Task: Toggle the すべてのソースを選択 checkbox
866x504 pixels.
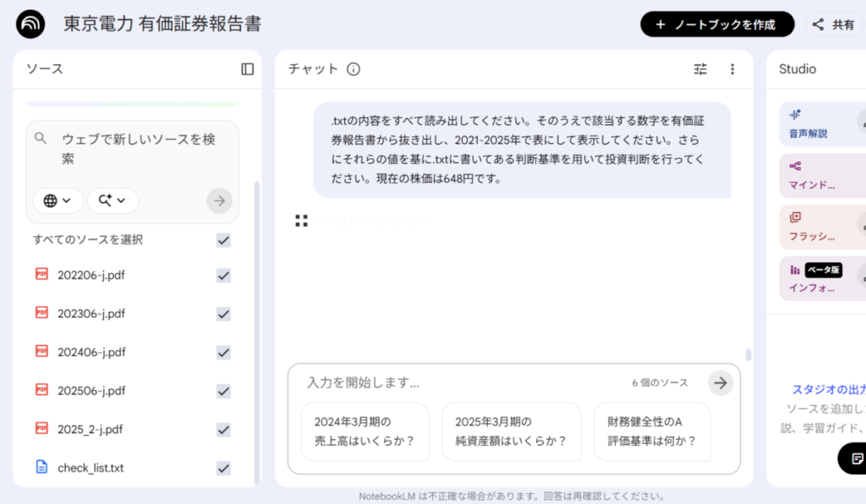Action: click(x=223, y=240)
